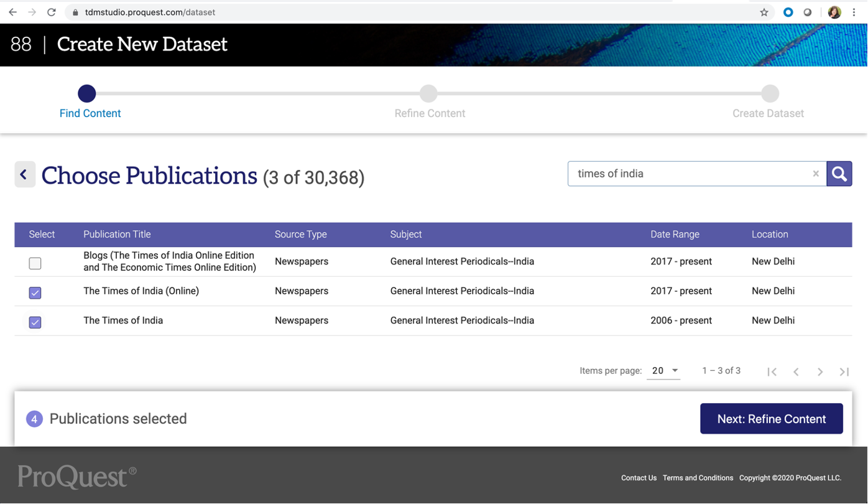Click the padlock site info icon
Viewport: 868px width, 504px height.
(x=75, y=12)
